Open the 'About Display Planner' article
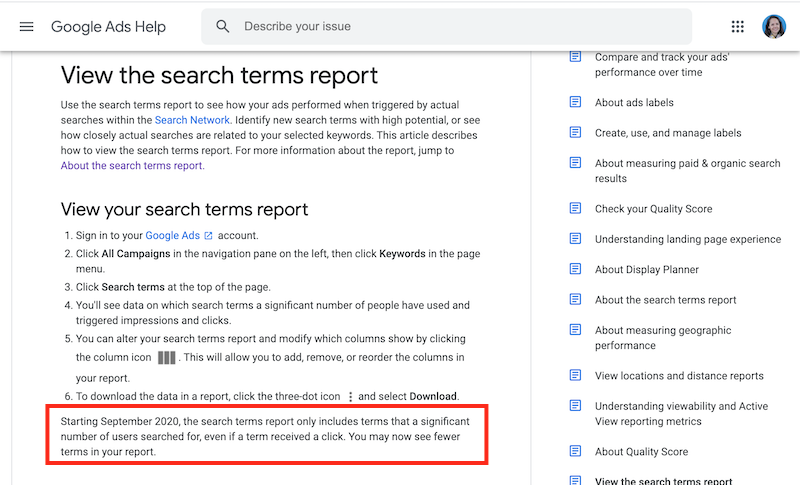The height and width of the screenshot is (485, 800). coord(647,270)
